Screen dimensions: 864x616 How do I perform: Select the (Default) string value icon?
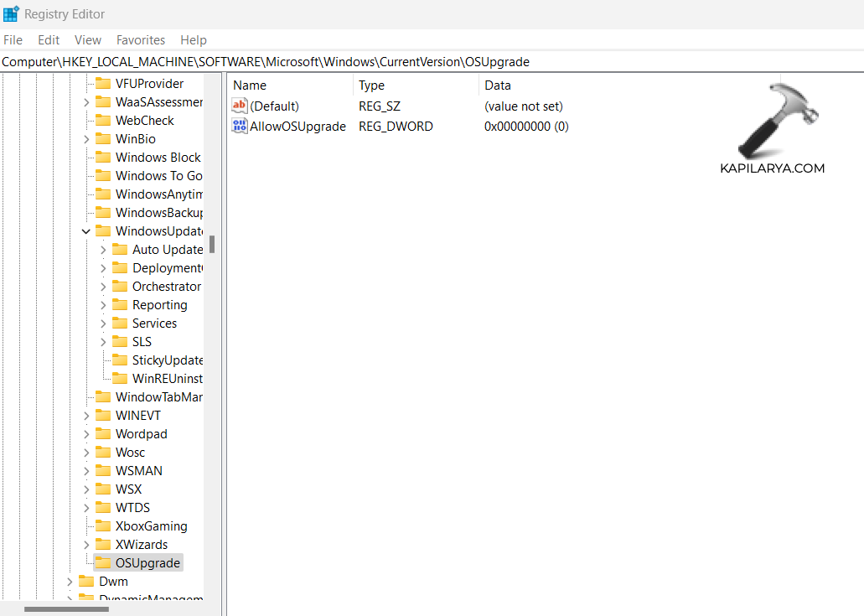239,106
